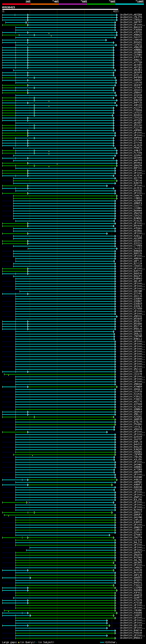Click hit label UniRef100_C4JXC2
This screenshot has width=146, height=644.
point(131,249)
